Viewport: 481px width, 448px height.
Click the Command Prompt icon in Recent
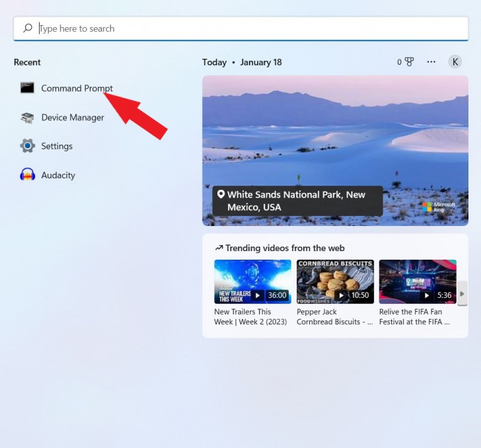(27, 88)
